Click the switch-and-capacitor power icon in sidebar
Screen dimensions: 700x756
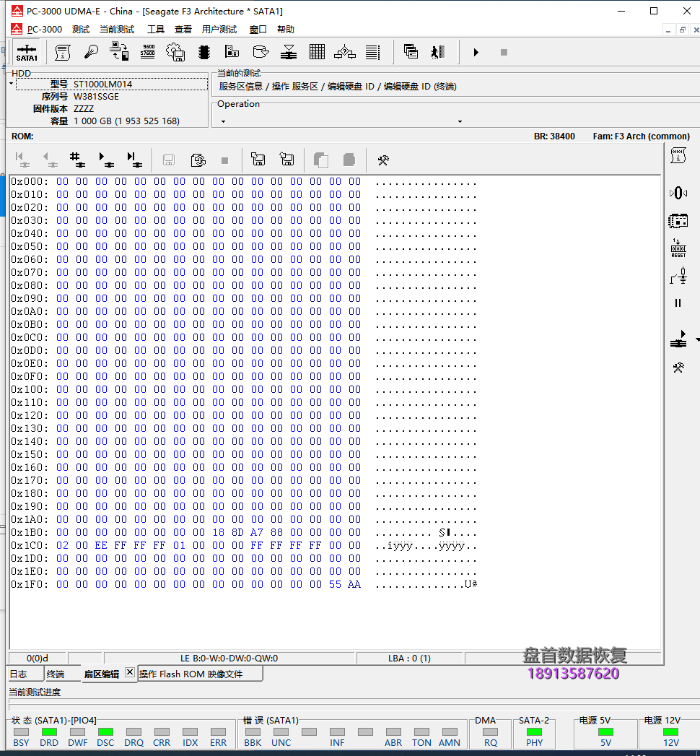pyautogui.click(x=678, y=277)
